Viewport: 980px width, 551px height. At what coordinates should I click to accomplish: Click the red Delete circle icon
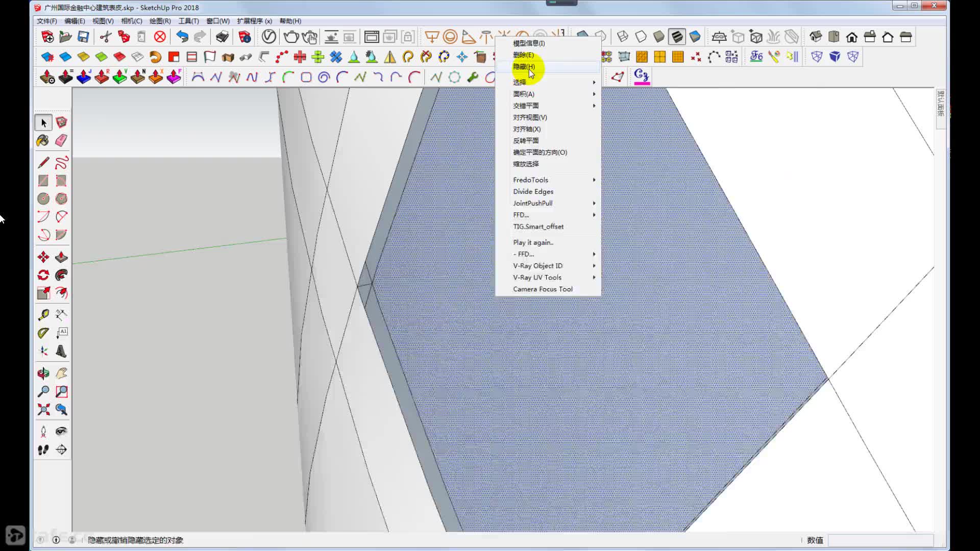point(160,37)
